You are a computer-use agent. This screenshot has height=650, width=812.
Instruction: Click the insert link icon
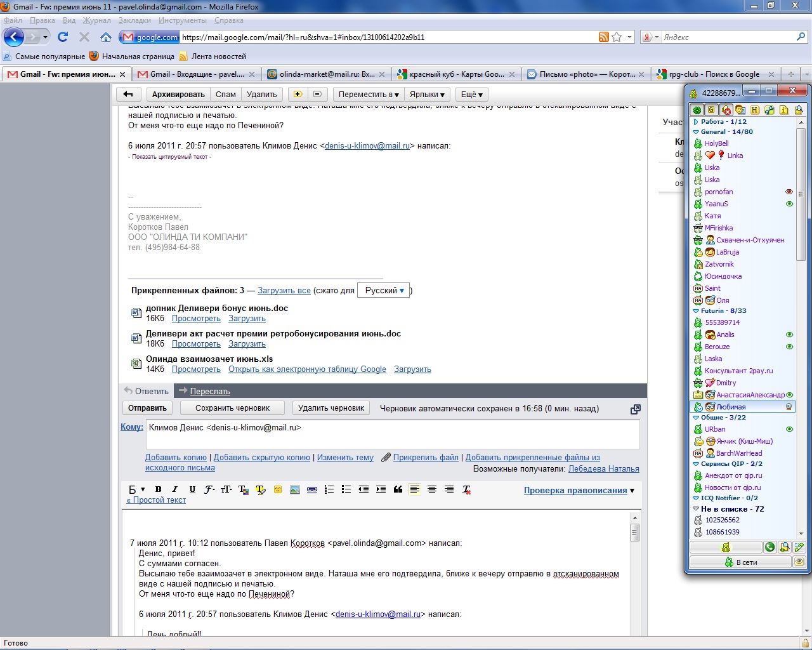pyautogui.click(x=312, y=489)
